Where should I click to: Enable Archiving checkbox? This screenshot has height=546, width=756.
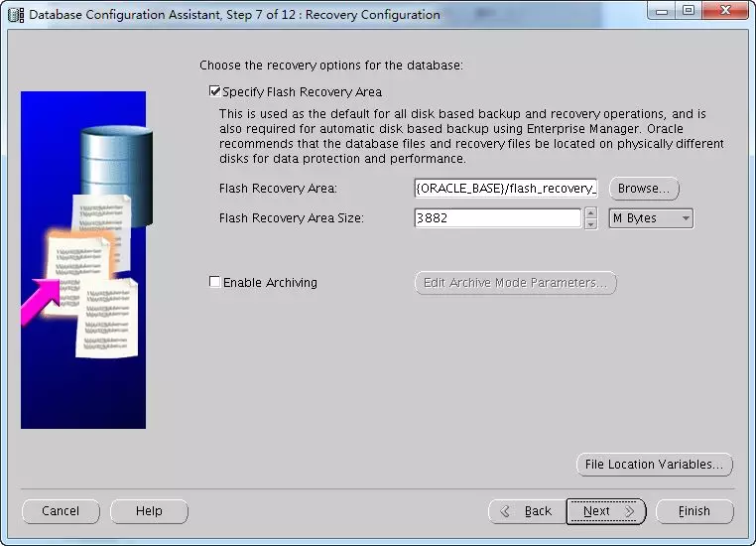(214, 282)
